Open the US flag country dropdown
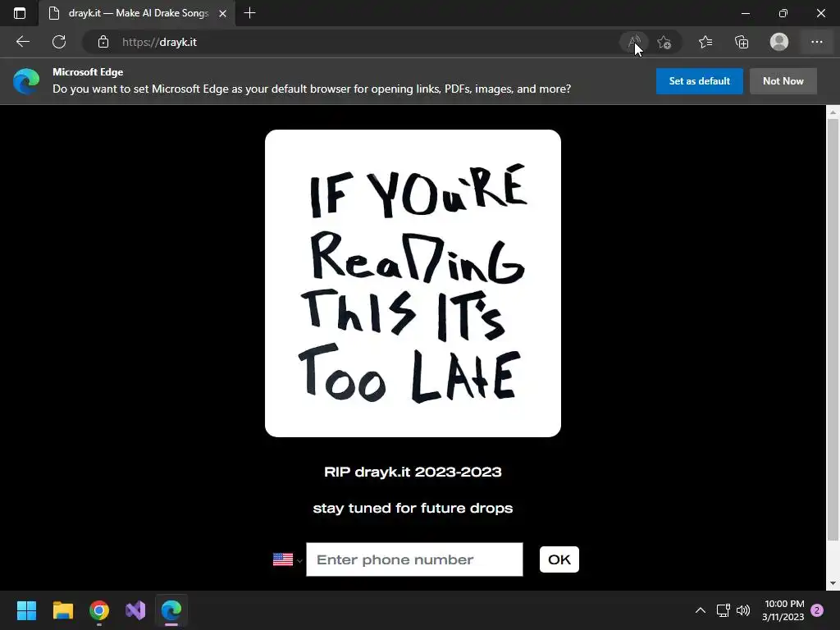 288,559
